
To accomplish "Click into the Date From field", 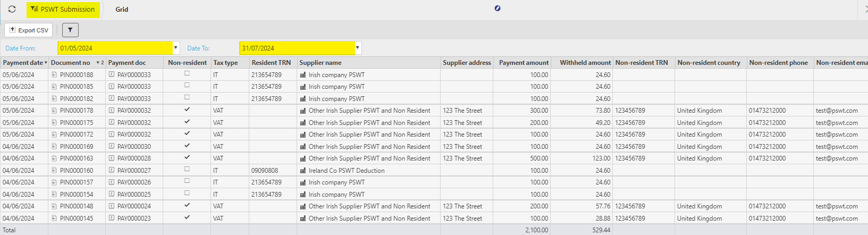I will [x=114, y=48].
